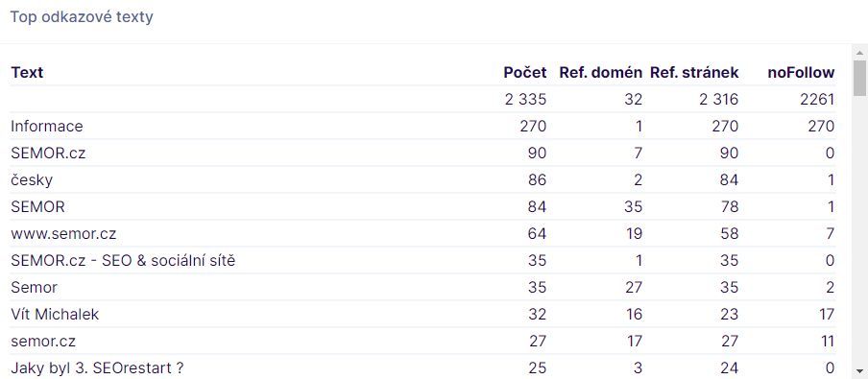
Task: Sort by Ref. domén column header
Action: (601, 73)
